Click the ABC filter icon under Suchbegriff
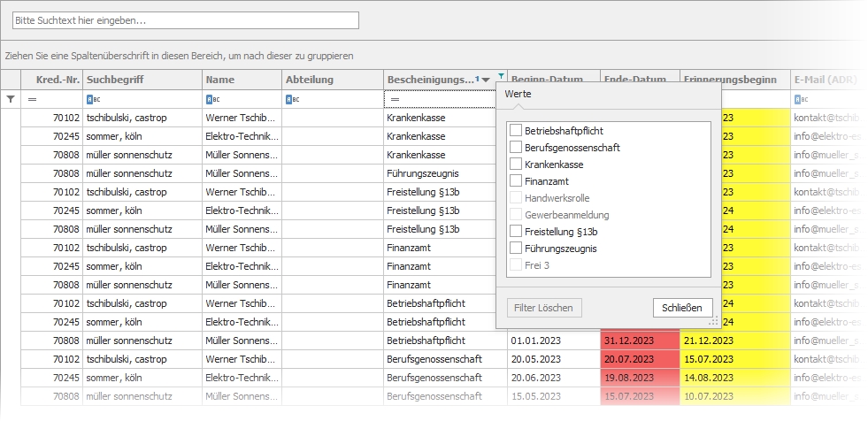The image size is (868, 421). (91, 99)
